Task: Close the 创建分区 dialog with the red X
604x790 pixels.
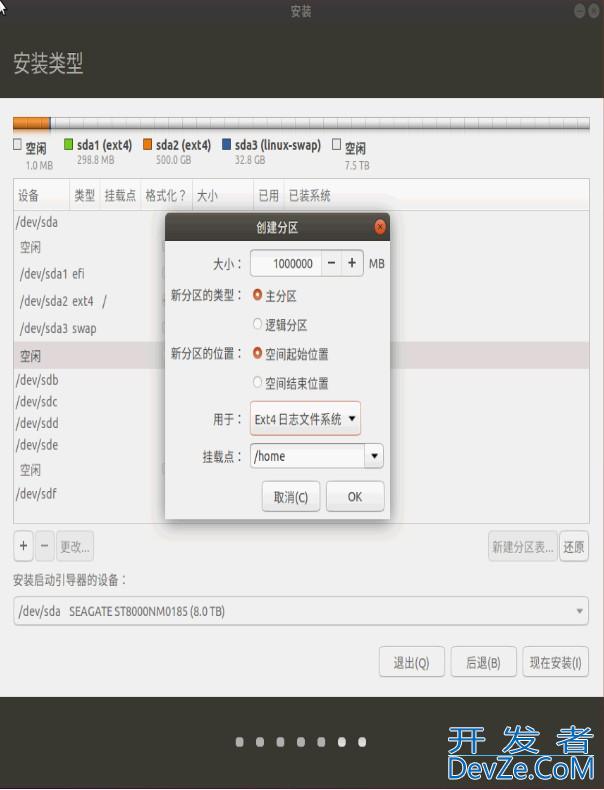Action: (380, 227)
